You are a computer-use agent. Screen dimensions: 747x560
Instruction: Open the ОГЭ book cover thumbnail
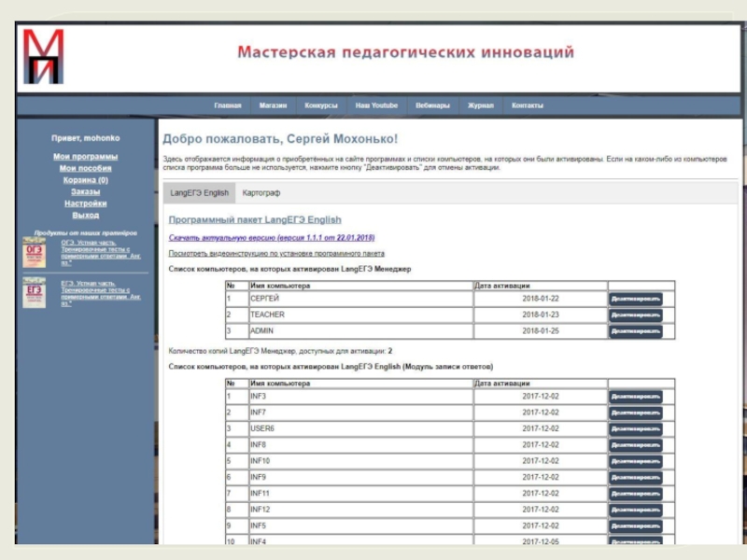34,253
